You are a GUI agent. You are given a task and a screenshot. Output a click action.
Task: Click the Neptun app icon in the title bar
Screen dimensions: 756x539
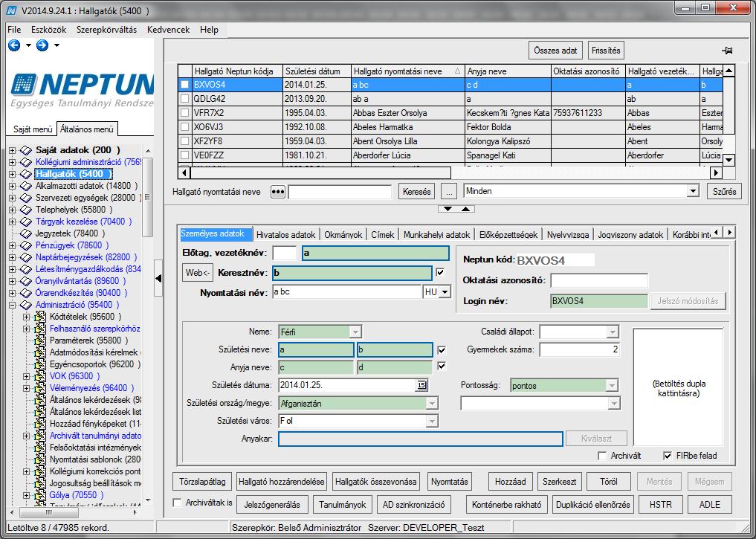click(x=12, y=10)
